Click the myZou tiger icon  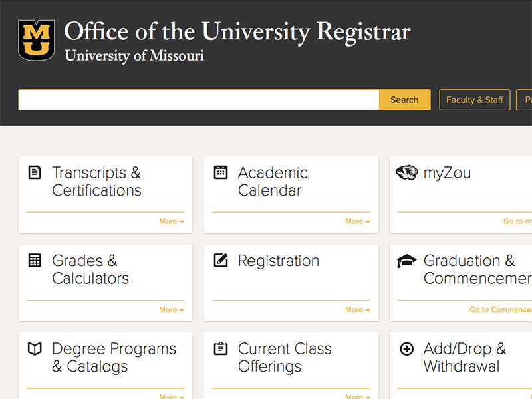(406, 173)
